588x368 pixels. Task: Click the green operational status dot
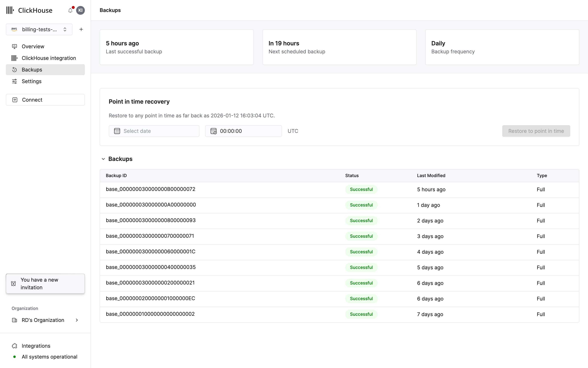(14, 357)
